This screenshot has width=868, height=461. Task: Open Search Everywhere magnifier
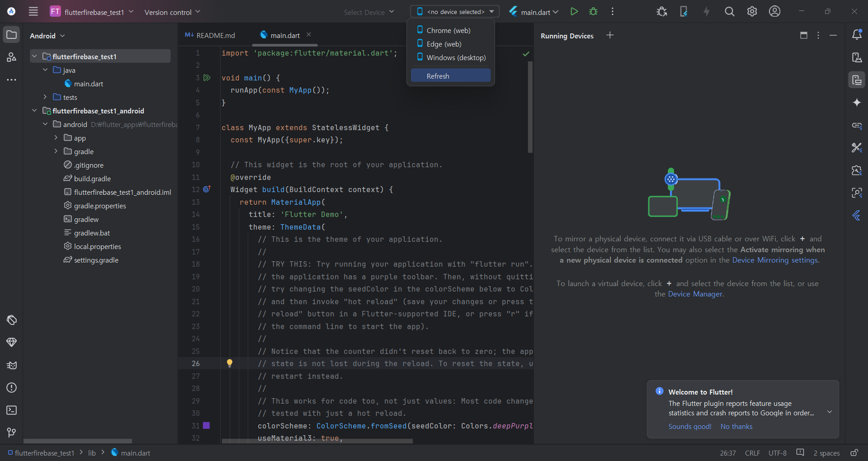click(x=730, y=12)
